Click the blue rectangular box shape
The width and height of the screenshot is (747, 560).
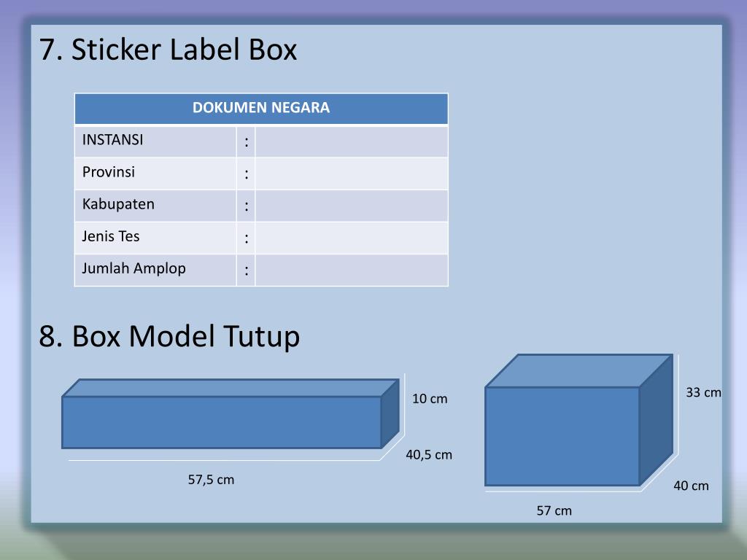(x=219, y=423)
